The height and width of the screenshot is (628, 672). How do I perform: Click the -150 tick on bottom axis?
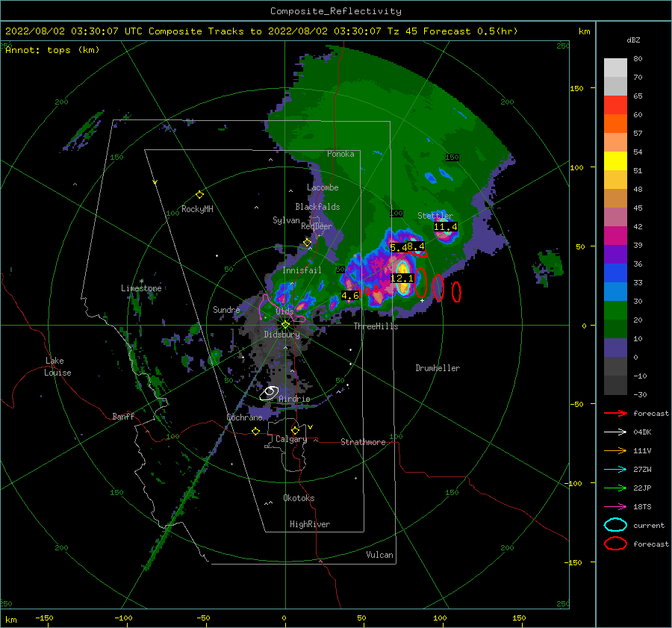[x=44, y=618]
